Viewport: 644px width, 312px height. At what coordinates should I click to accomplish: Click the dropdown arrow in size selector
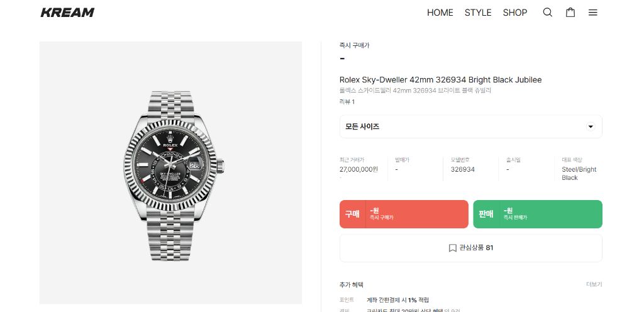point(591,126)
